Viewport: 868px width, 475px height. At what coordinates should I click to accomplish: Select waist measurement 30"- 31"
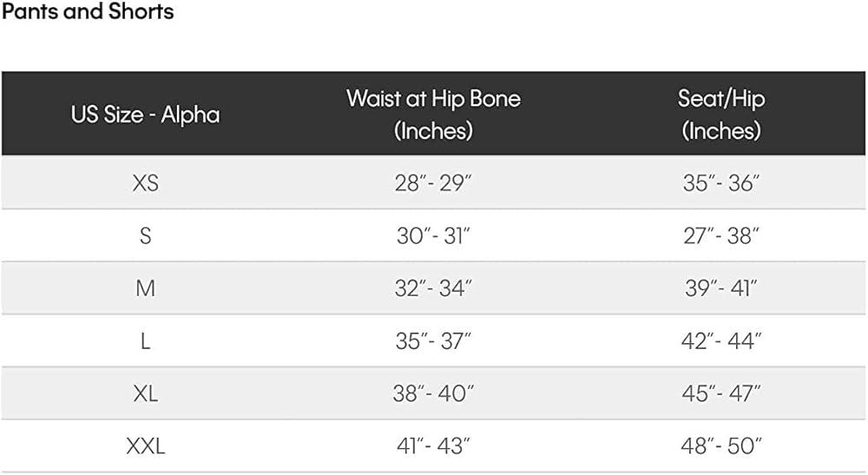tap(433, 236)
